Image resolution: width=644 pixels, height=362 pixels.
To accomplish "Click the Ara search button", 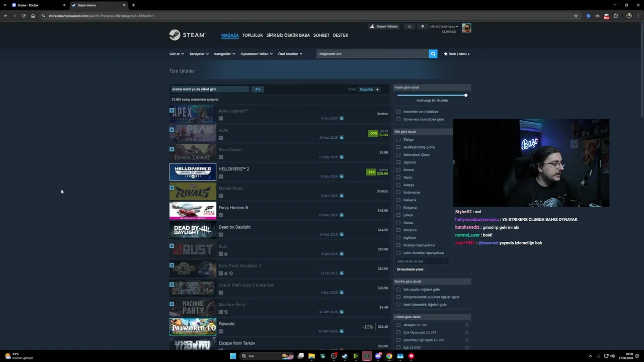I will click(258, 89).
